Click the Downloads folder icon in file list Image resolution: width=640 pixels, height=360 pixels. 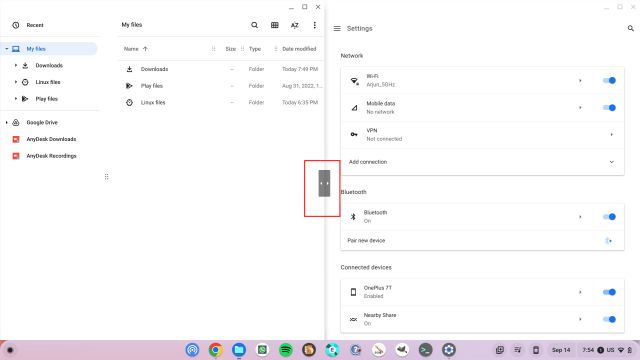pos(129,69)
